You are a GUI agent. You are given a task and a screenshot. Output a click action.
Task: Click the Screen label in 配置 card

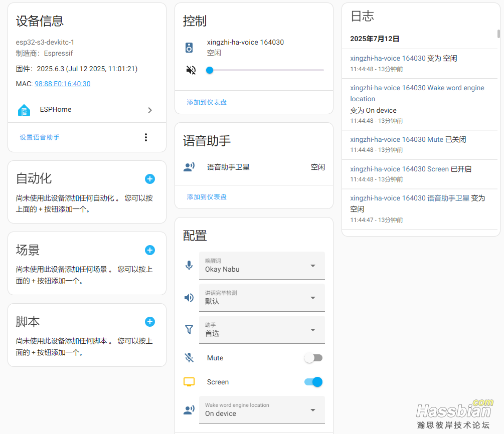(x=218, y=382)
